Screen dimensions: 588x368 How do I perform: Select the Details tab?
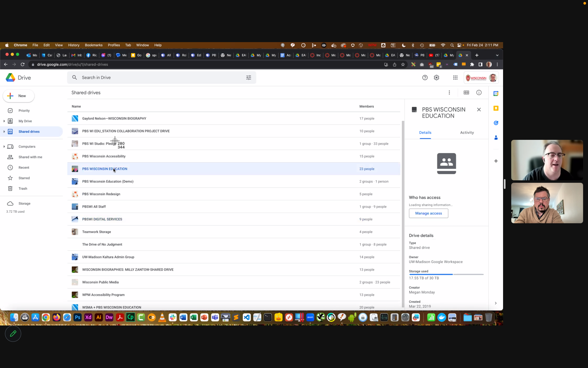[425, 133]
